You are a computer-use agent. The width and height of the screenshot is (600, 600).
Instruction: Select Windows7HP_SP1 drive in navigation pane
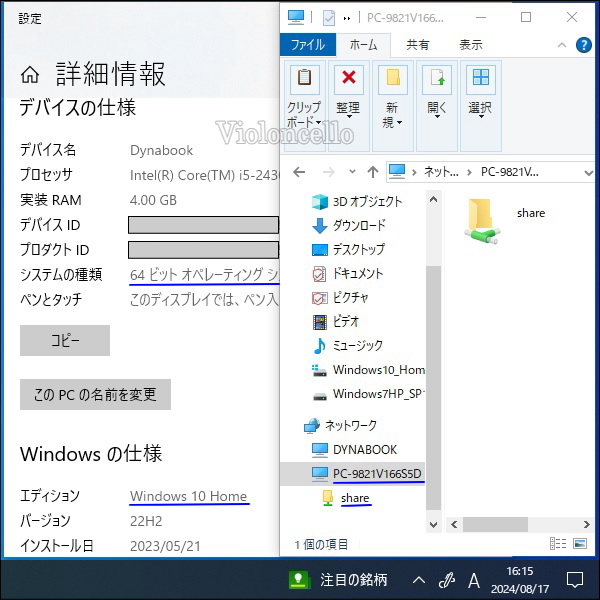[368, 394]
